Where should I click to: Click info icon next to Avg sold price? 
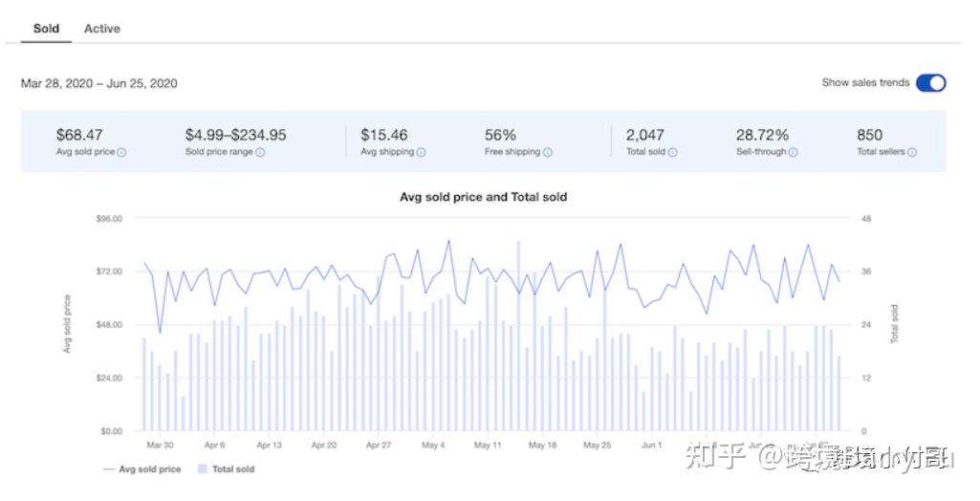coord(121,153)
